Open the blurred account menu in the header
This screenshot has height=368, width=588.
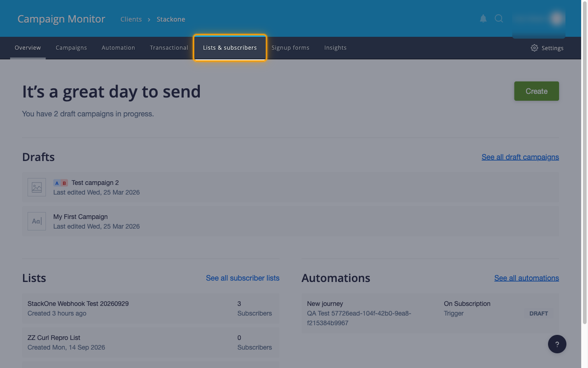point(539,19)
